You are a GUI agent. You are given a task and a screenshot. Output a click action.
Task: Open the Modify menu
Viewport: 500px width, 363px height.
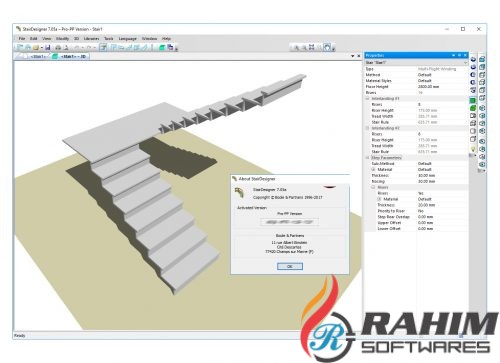62,39
